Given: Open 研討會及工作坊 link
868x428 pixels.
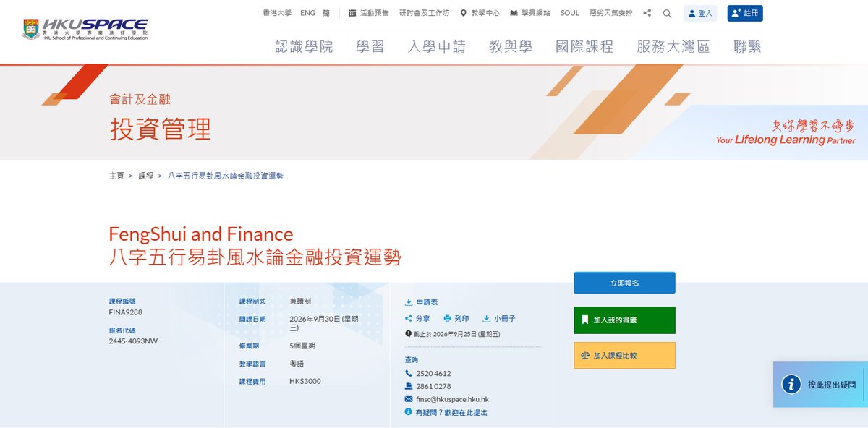Looking at the screenshot, I should (x=424, y=13).
